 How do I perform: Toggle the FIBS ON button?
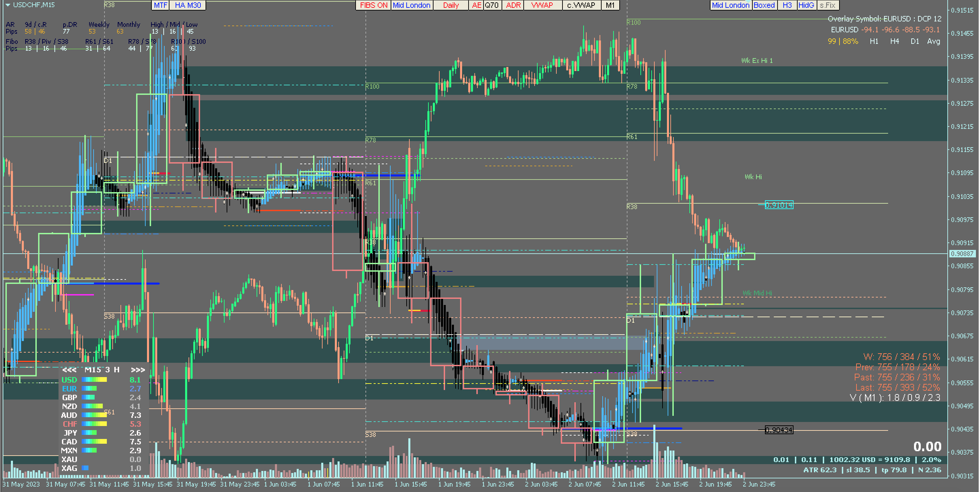pos(373,5)
